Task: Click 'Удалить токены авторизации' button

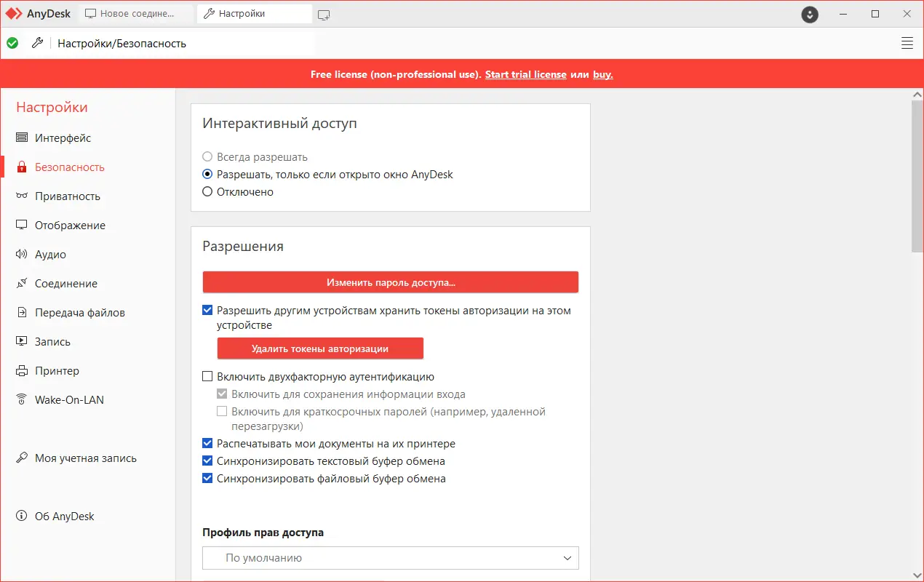Action: pyautogui.click(x=320, y=348)
